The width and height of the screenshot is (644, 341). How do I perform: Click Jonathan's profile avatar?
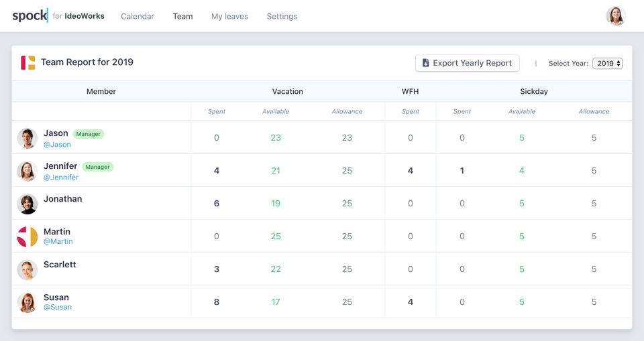click(x=27, y=204)
